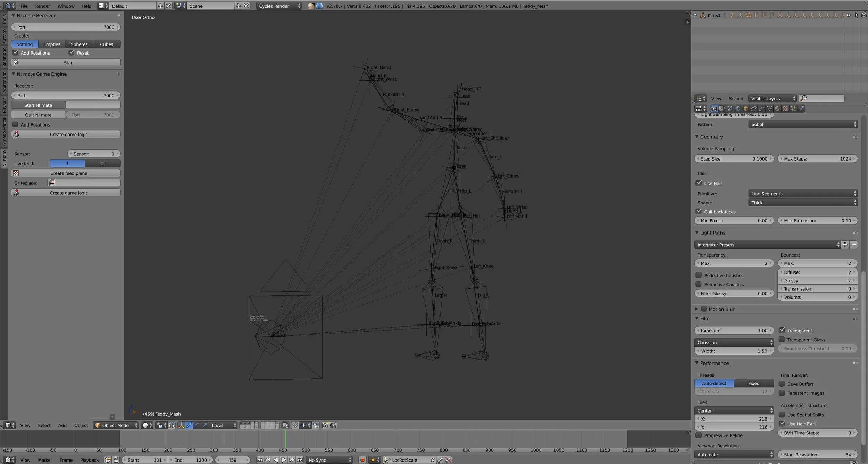The image size is (868, 464).
Task: Select the rotate manipulator arc icon
Action: (x=197, y=425)
